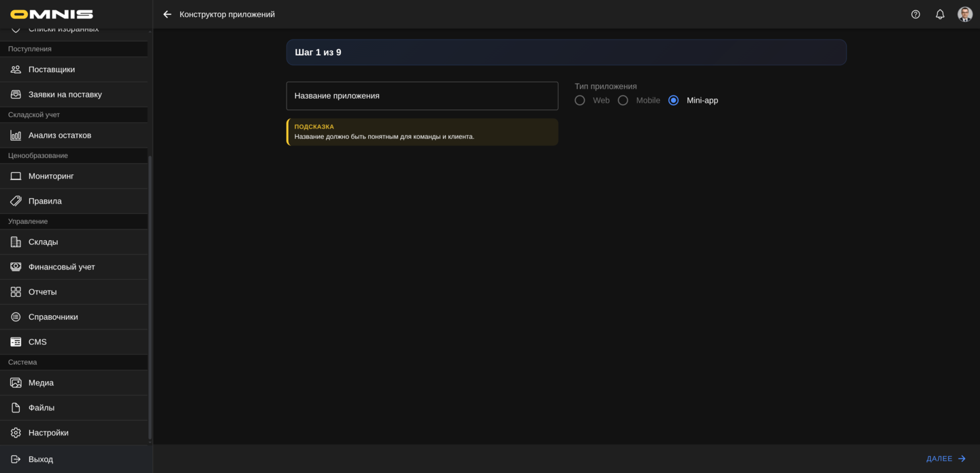Click the Склады building icon
This screenshot has width=980, height=473.
coord(16,242)
